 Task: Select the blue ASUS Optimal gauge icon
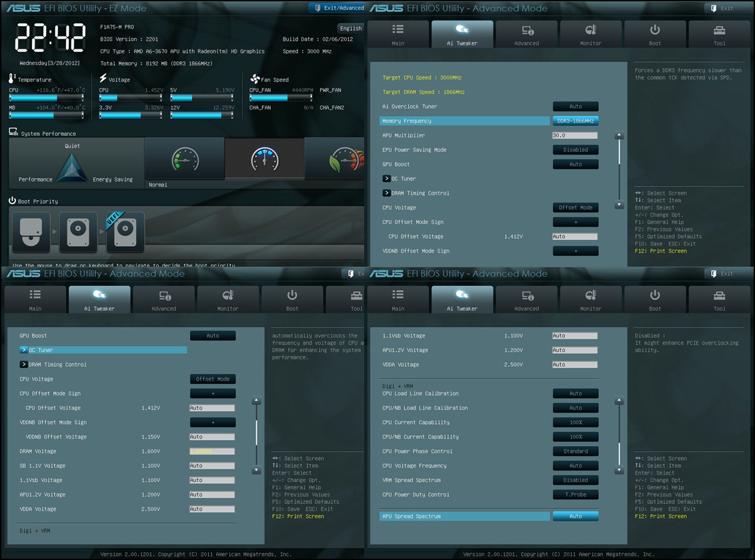265,159
